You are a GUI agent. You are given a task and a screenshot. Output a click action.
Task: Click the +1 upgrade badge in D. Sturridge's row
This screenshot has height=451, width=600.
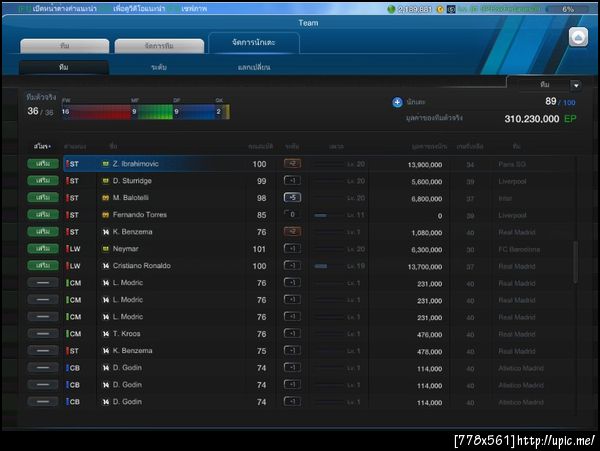click(x=292, y=181)
